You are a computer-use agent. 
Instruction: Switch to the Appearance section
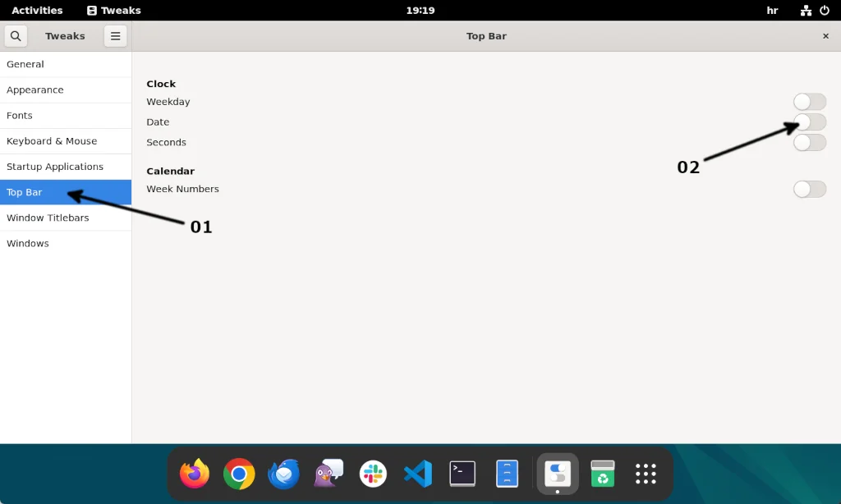(34, 89)
